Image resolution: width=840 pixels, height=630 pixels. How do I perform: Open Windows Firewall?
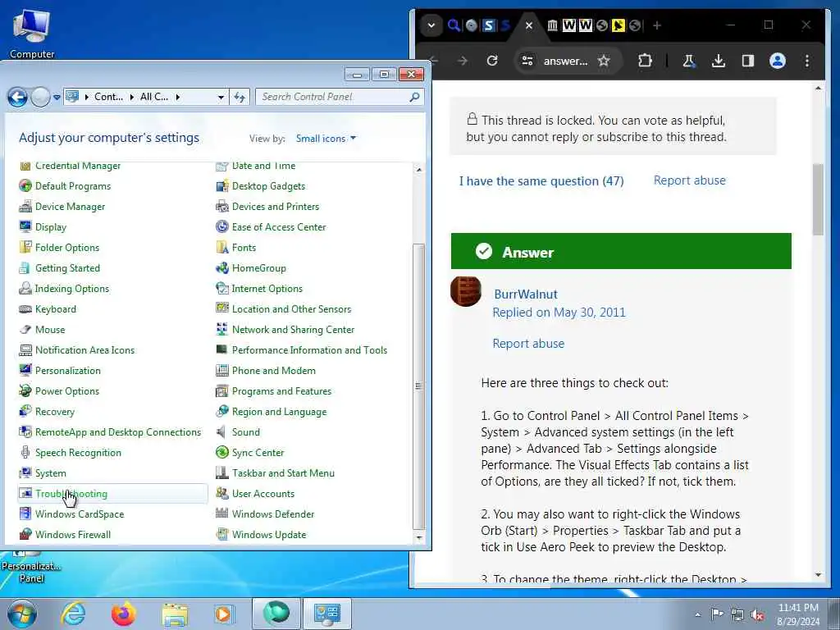pos(73,535)
